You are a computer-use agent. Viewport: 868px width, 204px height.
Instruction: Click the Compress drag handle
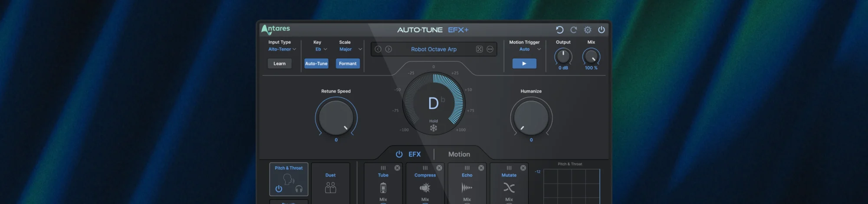click(x=425, y=168)
